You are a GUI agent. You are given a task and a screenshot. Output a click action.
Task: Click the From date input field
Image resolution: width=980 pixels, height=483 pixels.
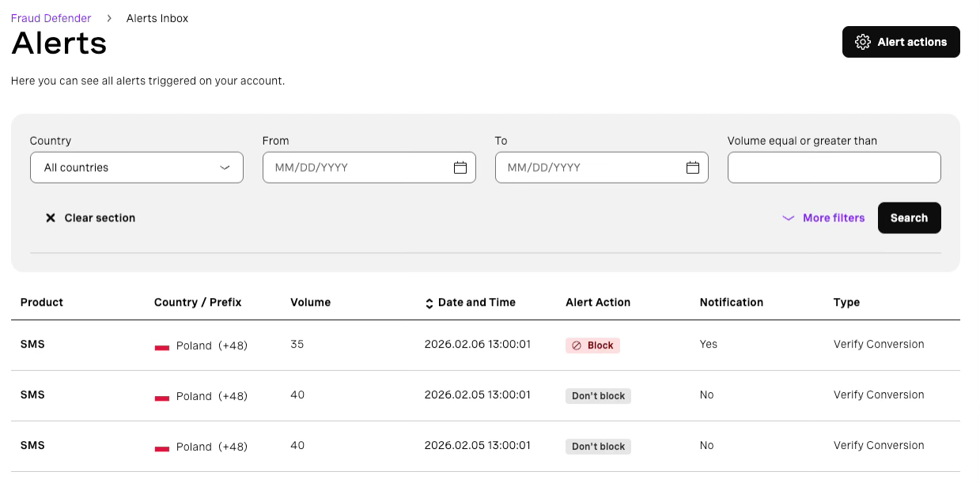click(369, 168)
